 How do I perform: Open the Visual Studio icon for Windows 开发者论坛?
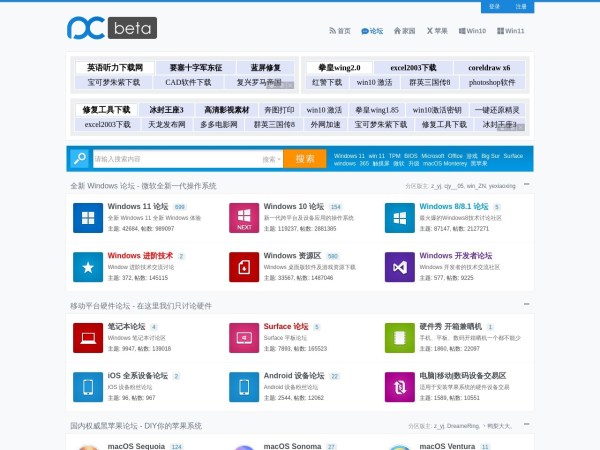tap(400, 266)
